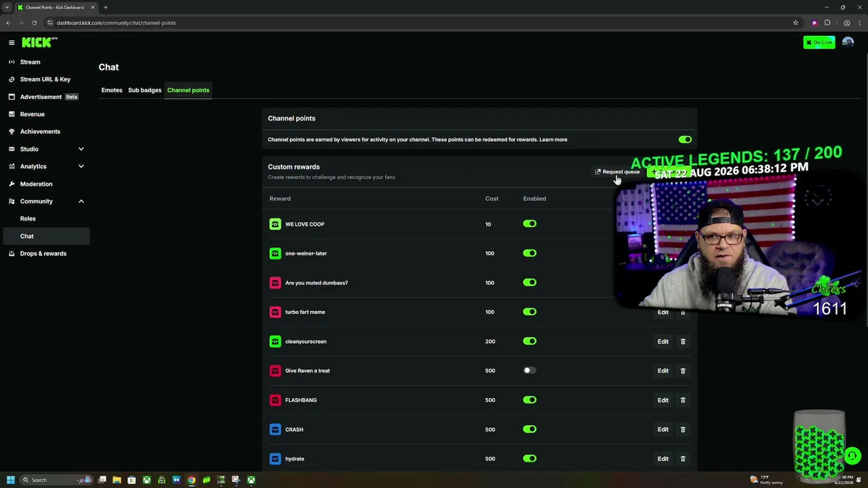Open the profile avatar menu
868x488 pixels.
click(x=848, y=42)
